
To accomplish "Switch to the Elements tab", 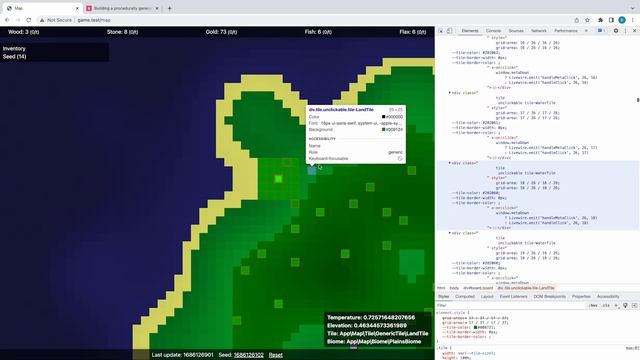I will tap(470, 31).
